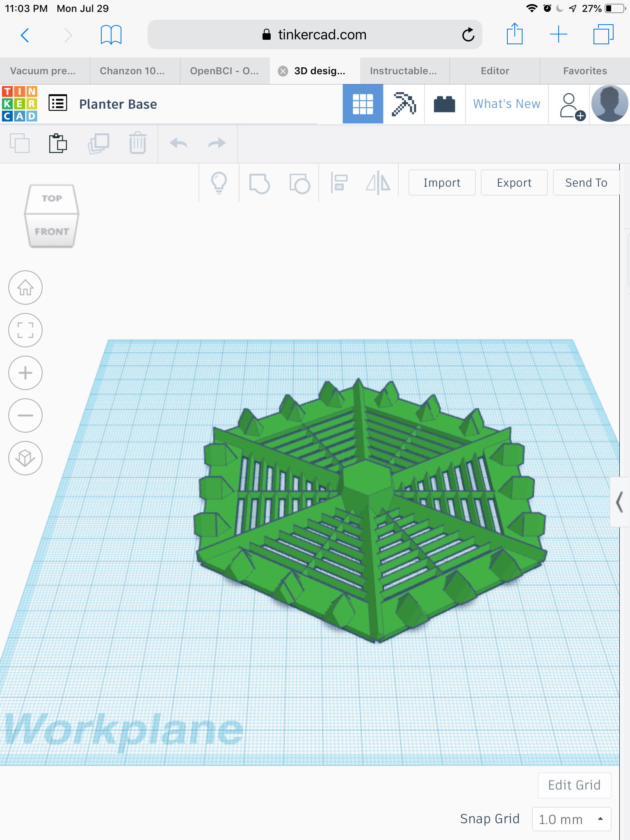This screenshot has width=630, height=840.
Task: Zoom in with plus button
Action: pyautogui.click(x=25, y=373)
